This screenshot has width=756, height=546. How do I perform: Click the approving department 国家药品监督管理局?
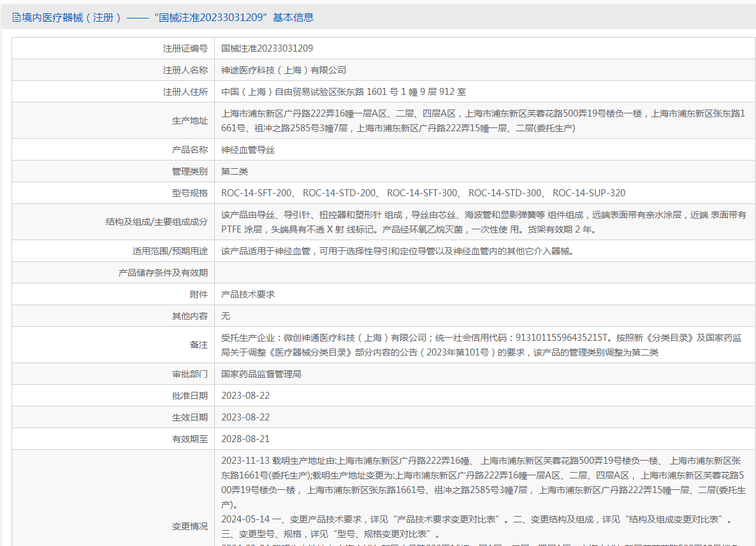click(261, 374)
